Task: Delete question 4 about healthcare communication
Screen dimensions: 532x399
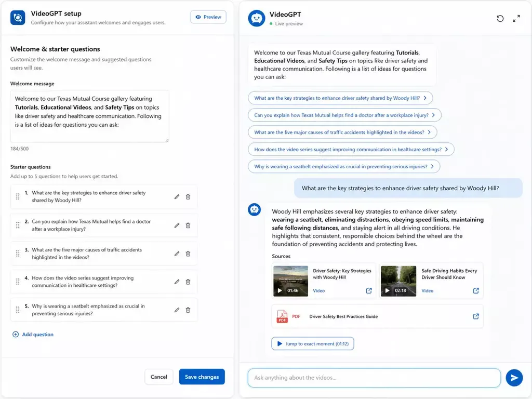Action: coord(188,282)
